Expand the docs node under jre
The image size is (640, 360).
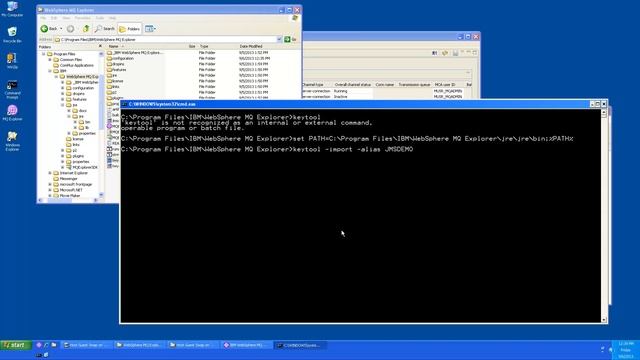pos(69,111)
